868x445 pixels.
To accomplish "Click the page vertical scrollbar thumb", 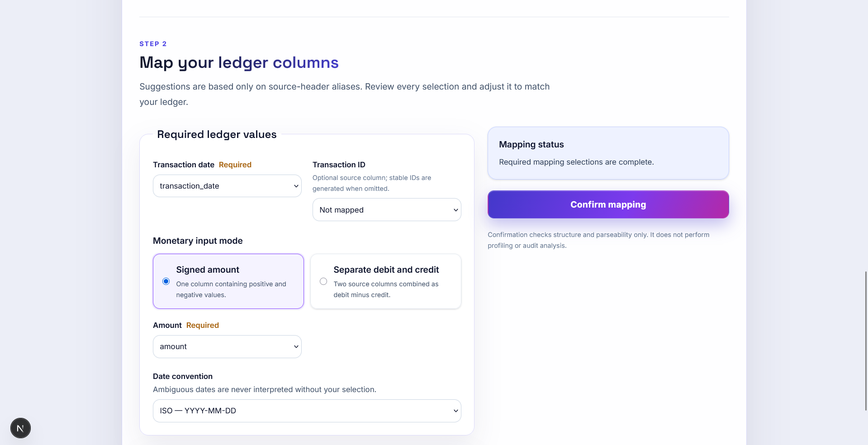I will pos(866,341).
